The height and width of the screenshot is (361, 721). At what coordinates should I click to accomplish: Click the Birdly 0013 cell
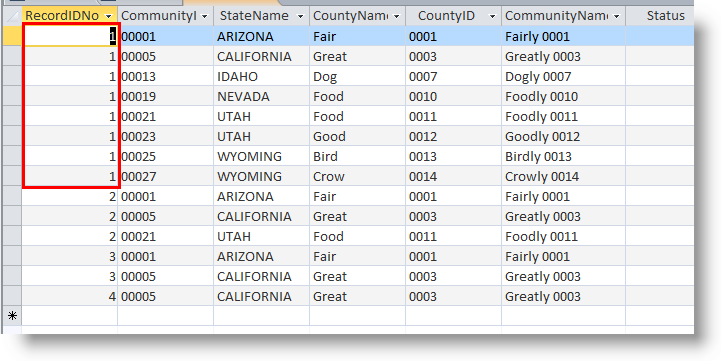(x=563, y=156)
